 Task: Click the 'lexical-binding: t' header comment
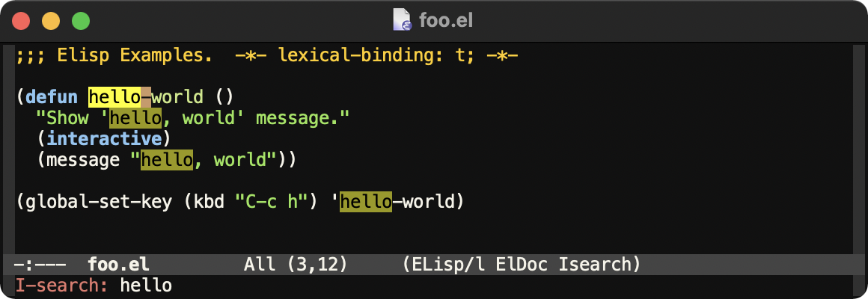click(358, 55)
